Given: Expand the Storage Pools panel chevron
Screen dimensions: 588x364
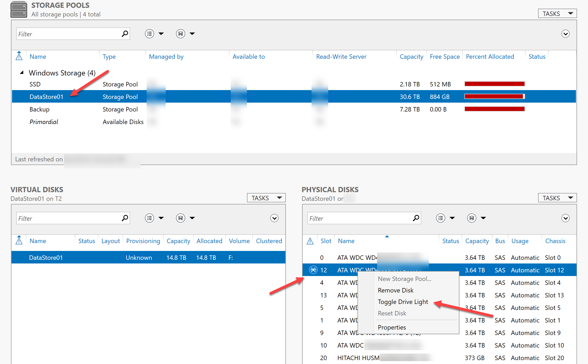Looking at the screenshot, I should pos(566,34).
